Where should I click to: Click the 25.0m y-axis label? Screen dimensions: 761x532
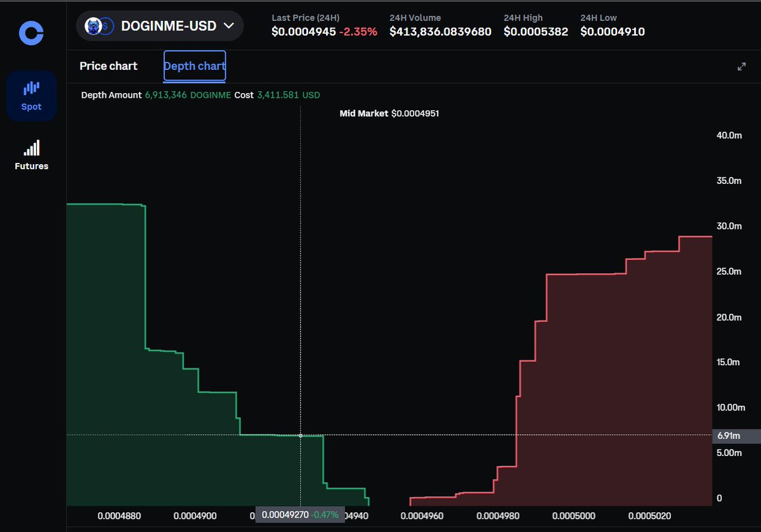(x=728, y=271)
